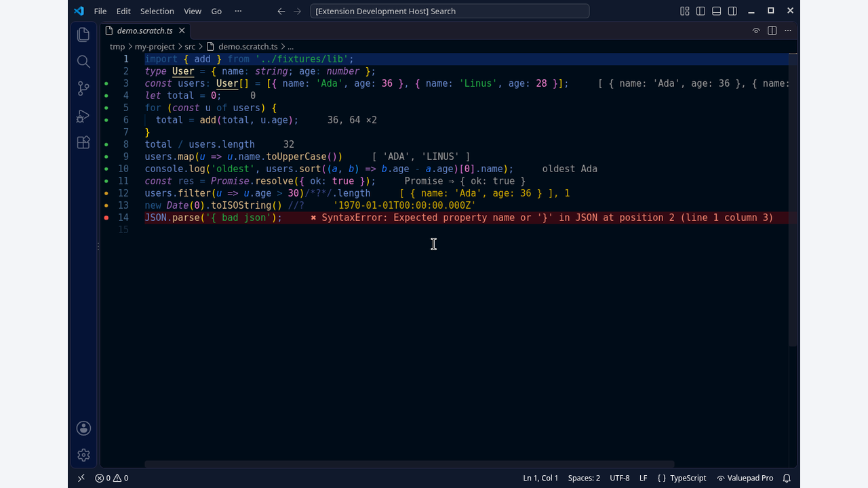Open the remote window indicator
The image size is (868, 488).
click(x=81, y=478)
